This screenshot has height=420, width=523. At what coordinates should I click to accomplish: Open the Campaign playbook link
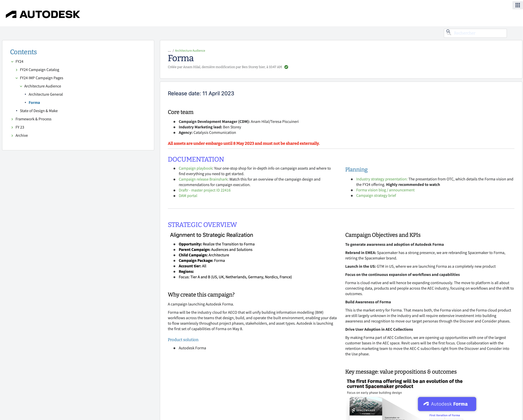tap(195, 168)
